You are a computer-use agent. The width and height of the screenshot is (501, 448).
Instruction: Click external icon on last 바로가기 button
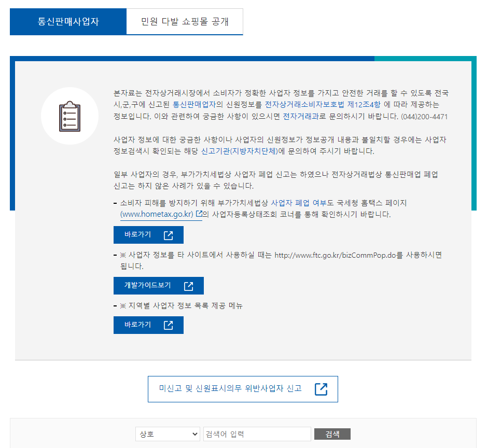[169, 325]
